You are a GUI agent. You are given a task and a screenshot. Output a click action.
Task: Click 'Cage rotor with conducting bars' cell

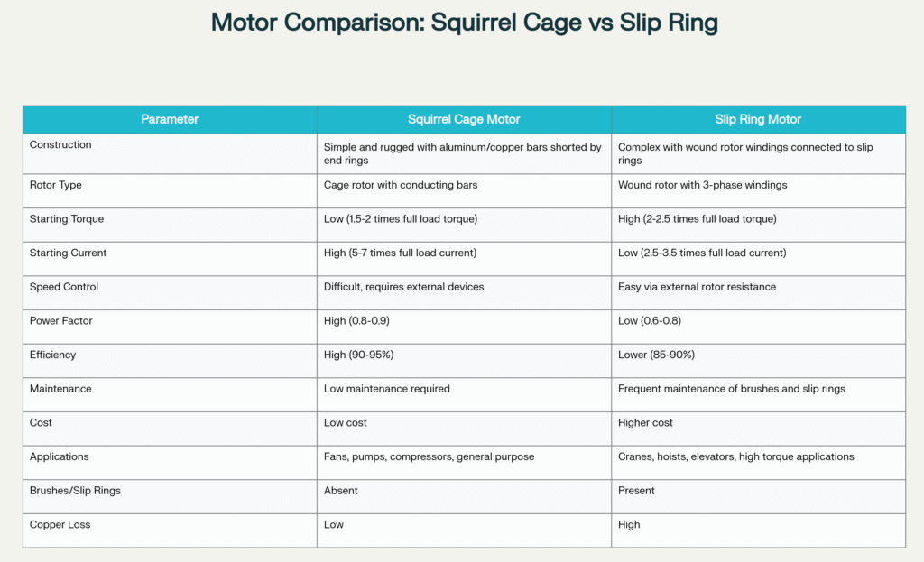401,185
